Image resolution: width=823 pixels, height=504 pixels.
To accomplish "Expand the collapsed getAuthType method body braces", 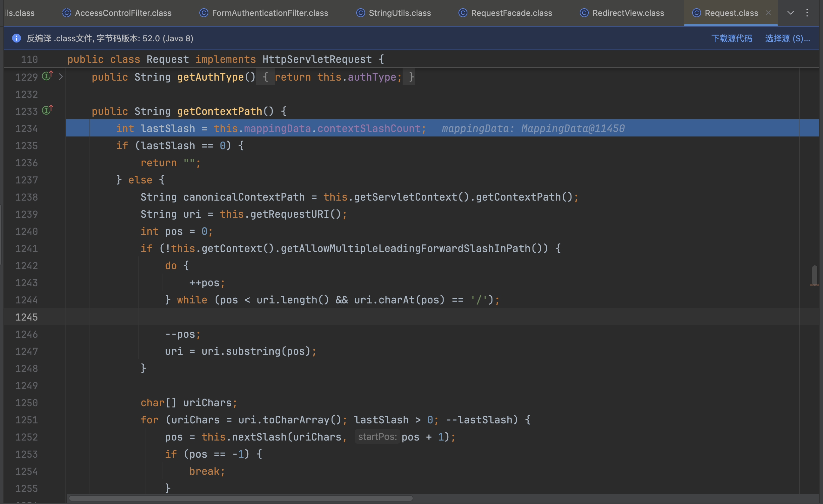I will [265, 77].
